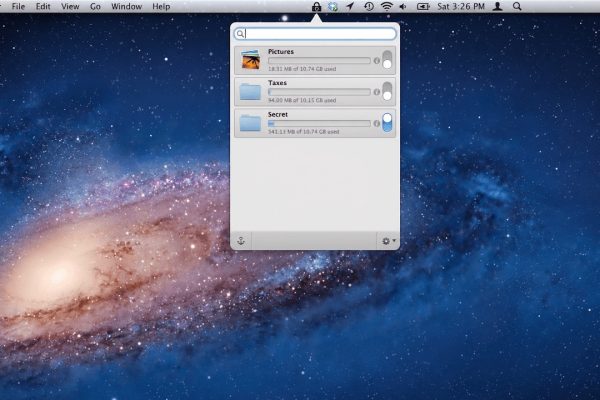Click the search field magnifier icon
This screenshot has height=400, width=600.
(240, 34)
